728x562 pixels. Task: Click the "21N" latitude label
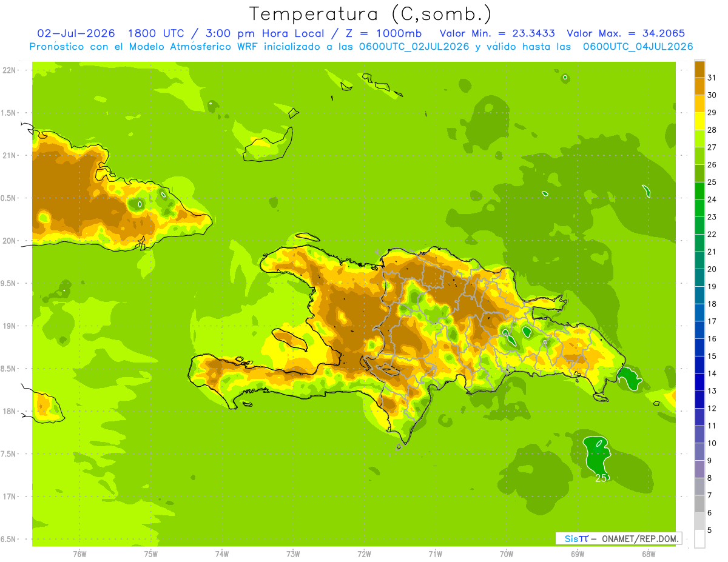tap(9, 156)
